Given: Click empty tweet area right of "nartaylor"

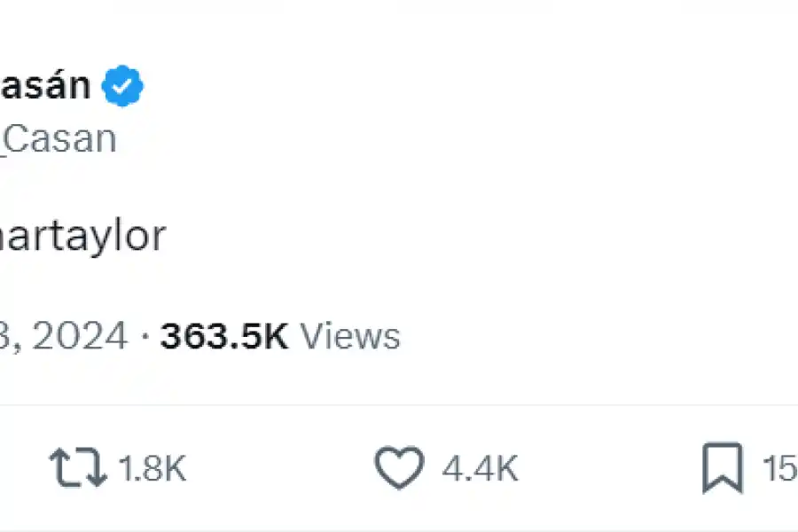Looking at the screenshot, I should pos(443,238).
